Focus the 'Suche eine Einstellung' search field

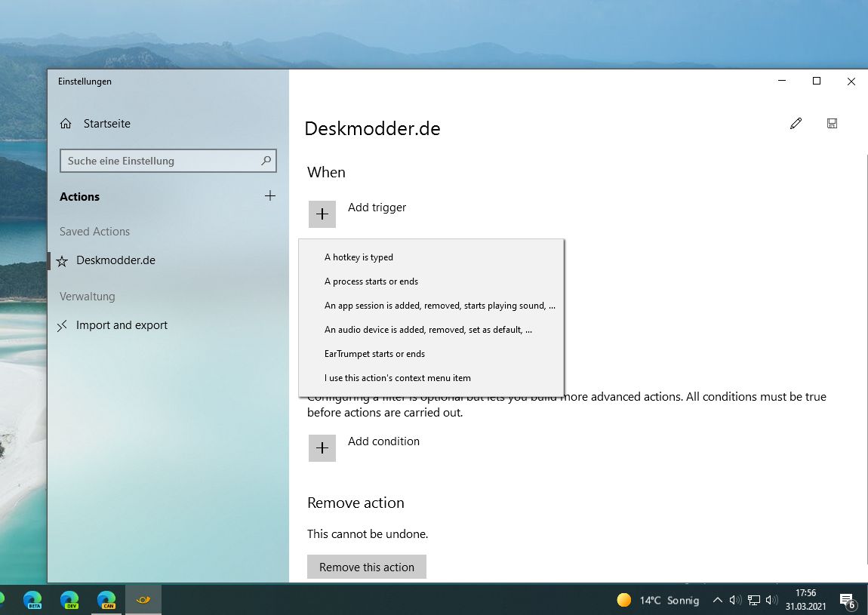pyautogui.click(x=168, y=161)
